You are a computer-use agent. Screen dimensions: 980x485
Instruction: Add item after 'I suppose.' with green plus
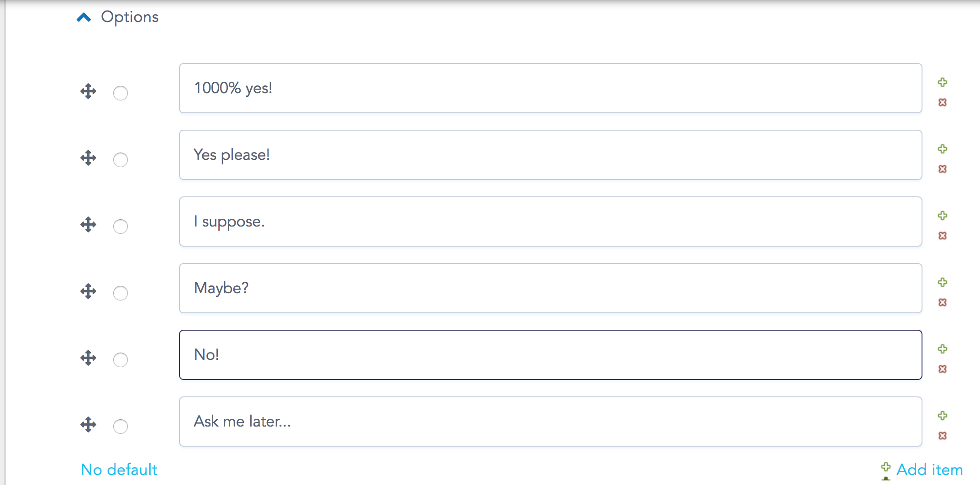click(x=943, y=216)
